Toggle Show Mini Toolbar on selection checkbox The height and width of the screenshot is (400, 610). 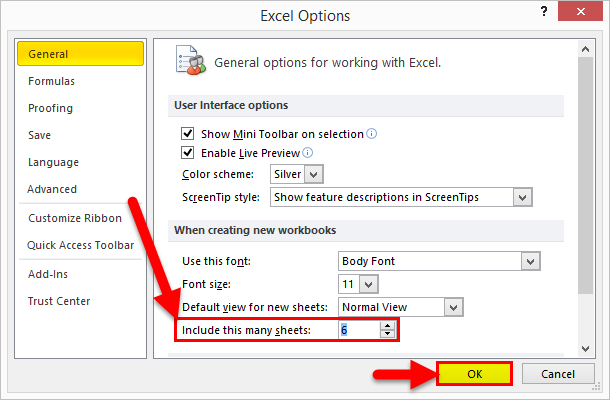[187, 133]
